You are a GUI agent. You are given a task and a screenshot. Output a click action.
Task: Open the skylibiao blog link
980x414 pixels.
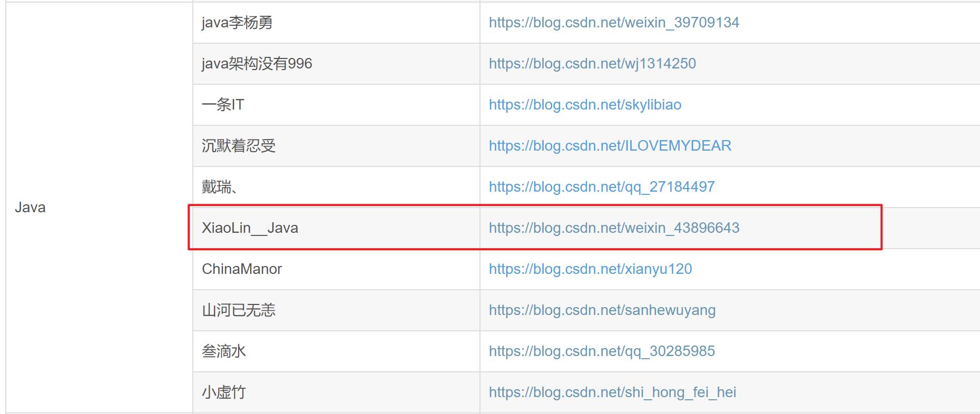[585, 105]
